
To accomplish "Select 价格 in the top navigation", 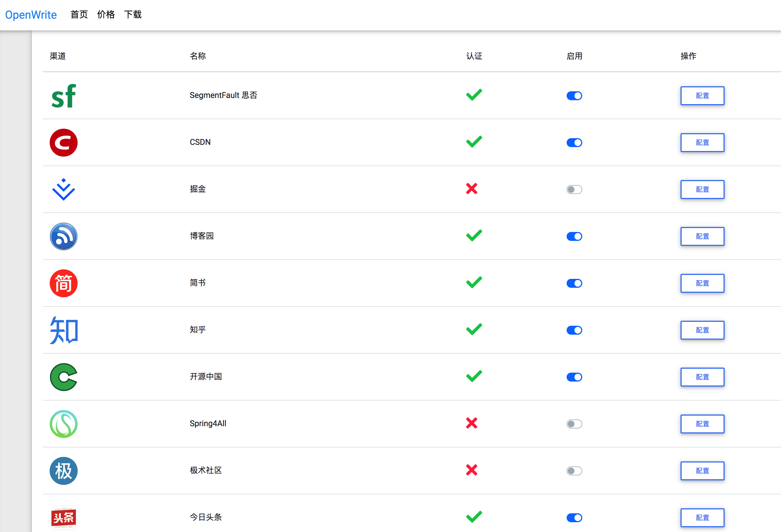I will click(x=106, y=15).
